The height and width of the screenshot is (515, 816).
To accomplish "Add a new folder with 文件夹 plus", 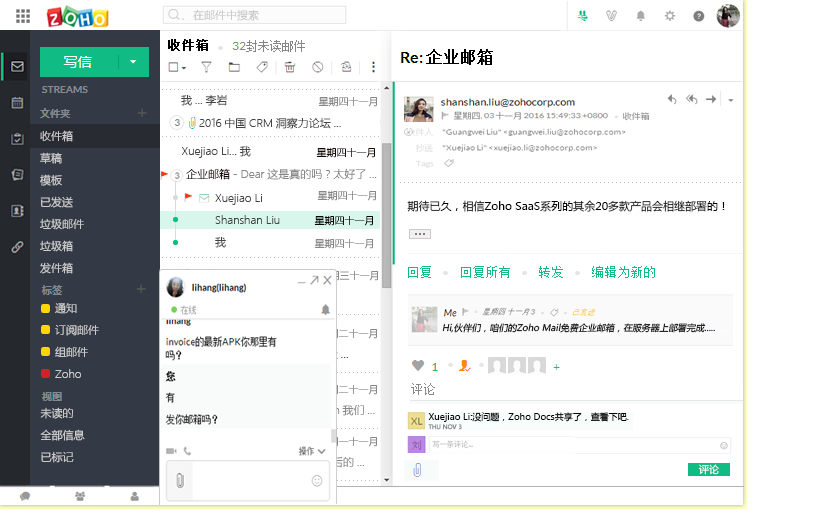I will (142, 113).
